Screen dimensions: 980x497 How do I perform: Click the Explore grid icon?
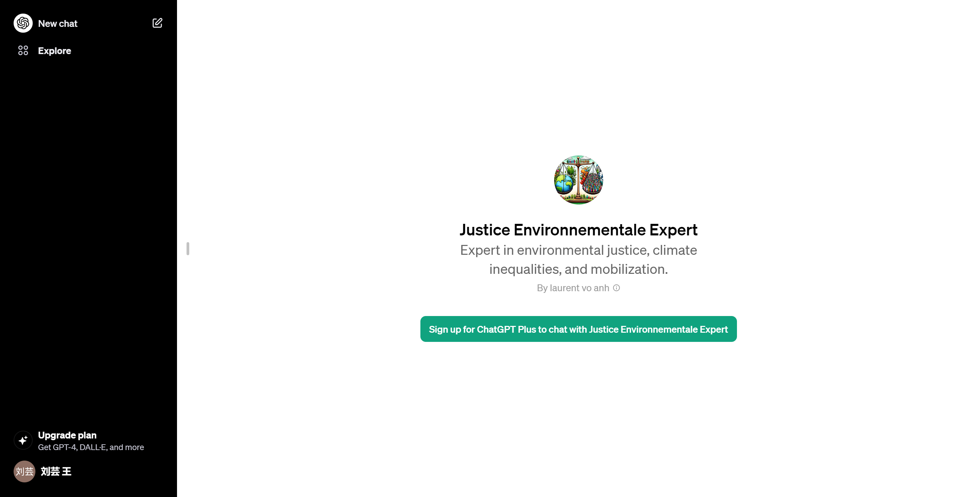[x=23, y=51]
